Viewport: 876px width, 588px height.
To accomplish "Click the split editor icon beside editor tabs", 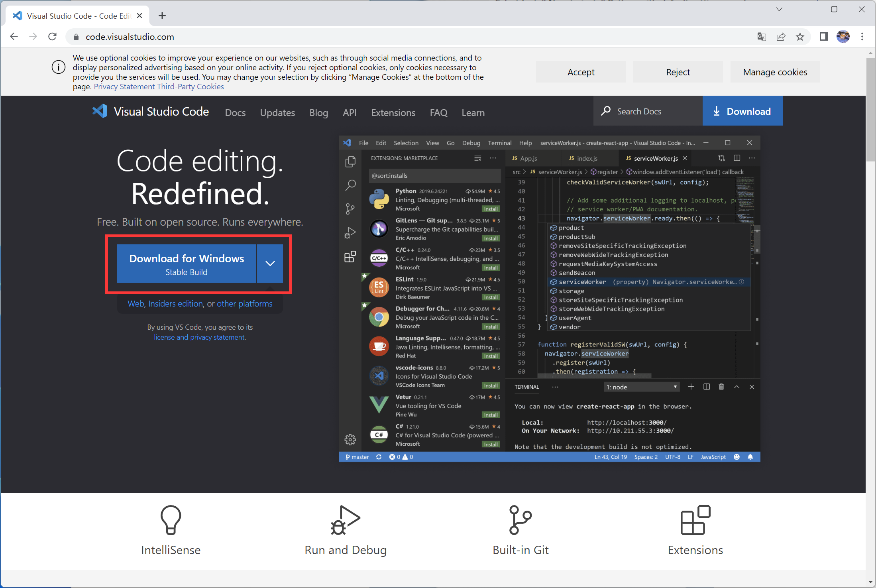I will (737, 158).
